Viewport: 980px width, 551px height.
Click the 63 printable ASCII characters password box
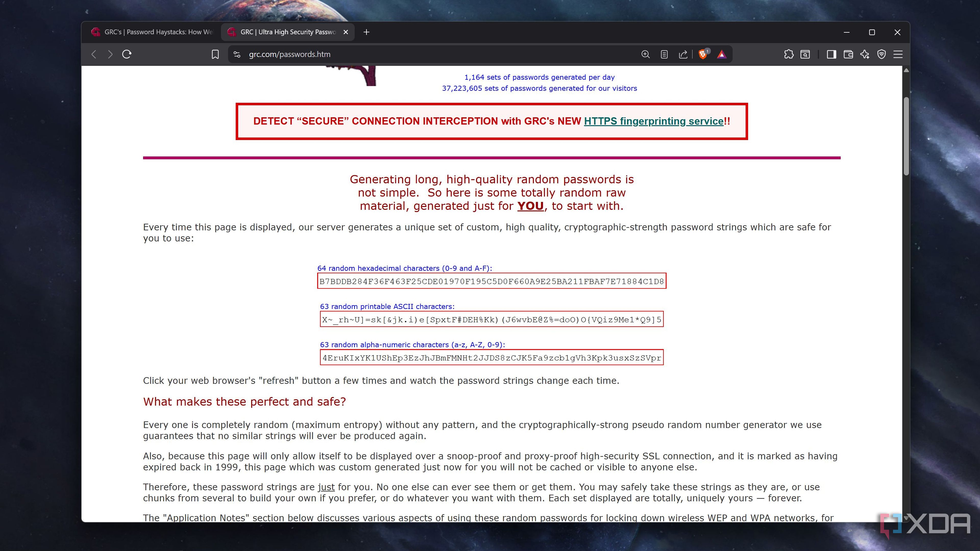coord(492,319)
